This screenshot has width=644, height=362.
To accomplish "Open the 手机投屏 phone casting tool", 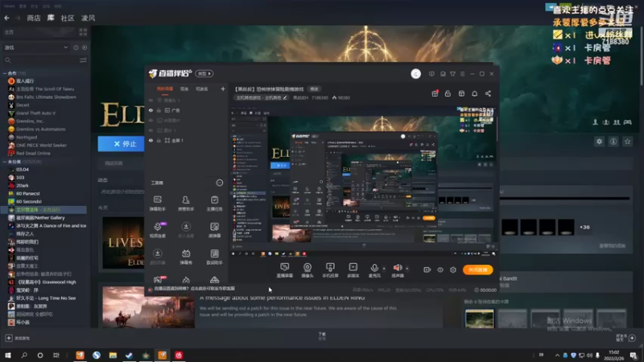I will coord(330,270).
